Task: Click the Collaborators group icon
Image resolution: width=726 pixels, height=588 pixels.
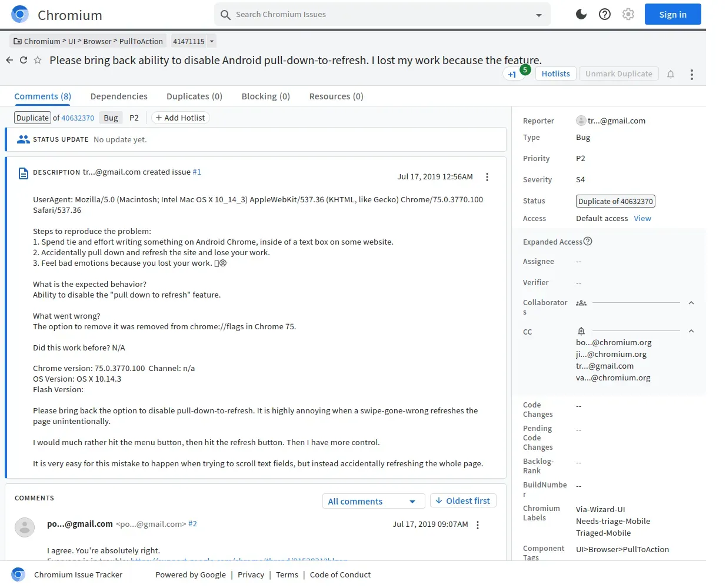Action: (x=581, y=303)
